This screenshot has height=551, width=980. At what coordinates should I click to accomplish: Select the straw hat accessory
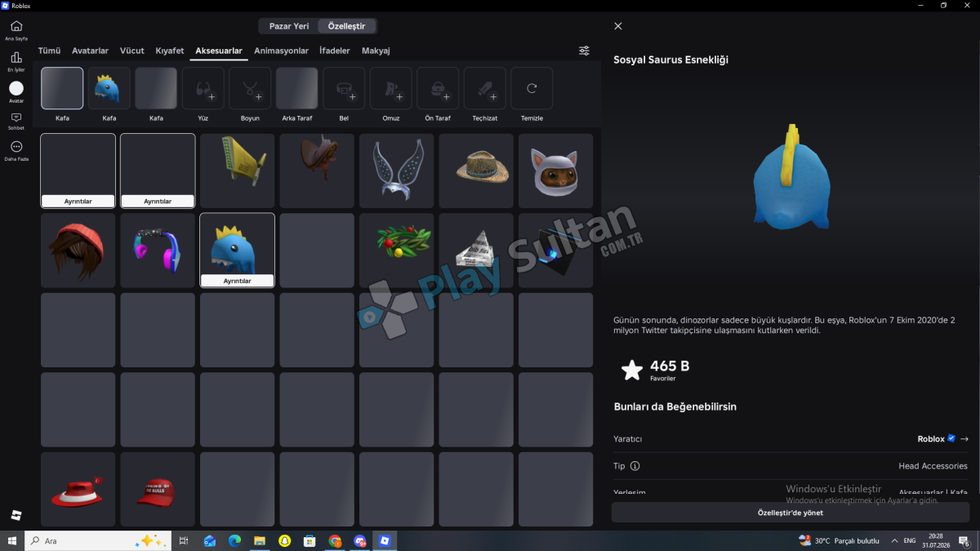tap(476, 171)
